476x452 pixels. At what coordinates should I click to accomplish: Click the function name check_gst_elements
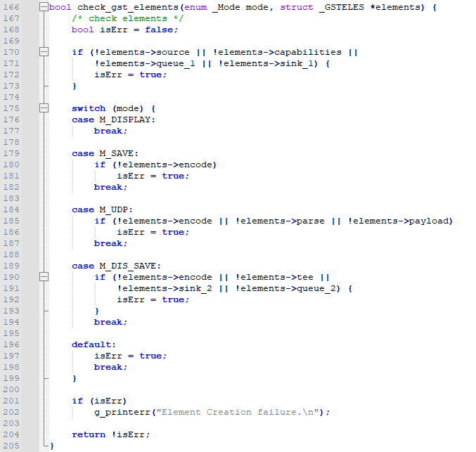click(x=128, y=7)
